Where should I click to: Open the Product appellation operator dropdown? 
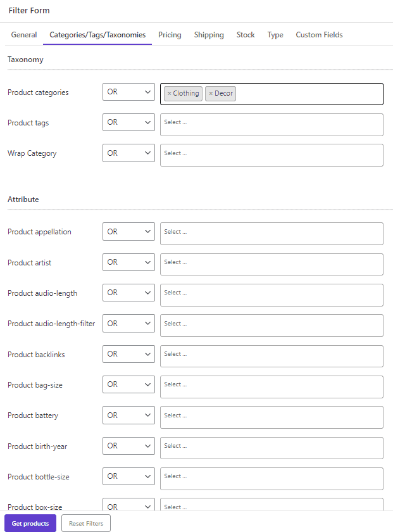point(128,231)
